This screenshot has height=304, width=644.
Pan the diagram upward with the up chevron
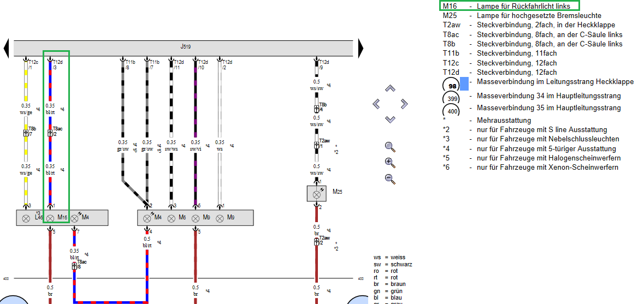pyautogui.click(x=390, y=88)
